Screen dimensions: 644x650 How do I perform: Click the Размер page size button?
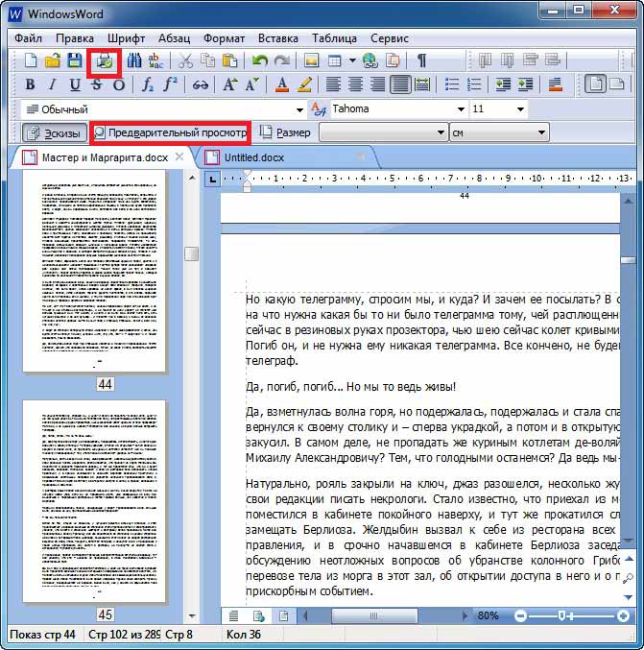click(x=285, y=132)
